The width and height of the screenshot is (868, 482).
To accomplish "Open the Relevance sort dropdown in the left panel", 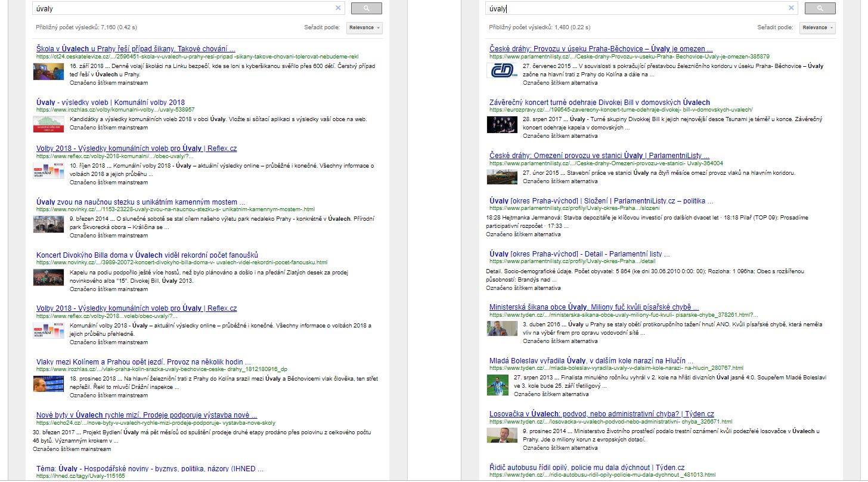I will [364, 27].
